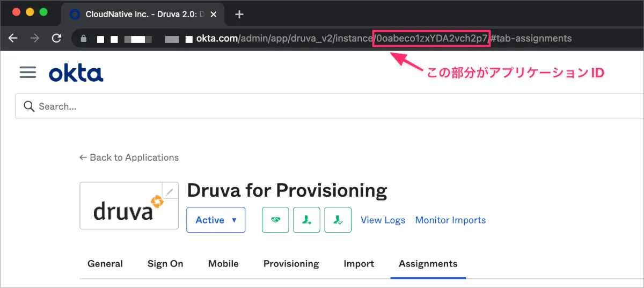
Task: Switch to the Sign On tab
Action: pyautogui.click(x=165, y=264)
